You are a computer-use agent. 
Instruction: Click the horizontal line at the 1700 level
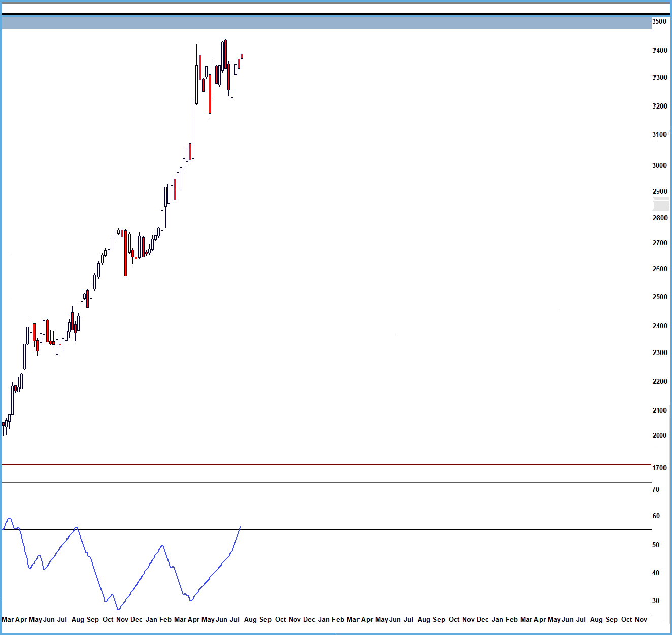326,464
